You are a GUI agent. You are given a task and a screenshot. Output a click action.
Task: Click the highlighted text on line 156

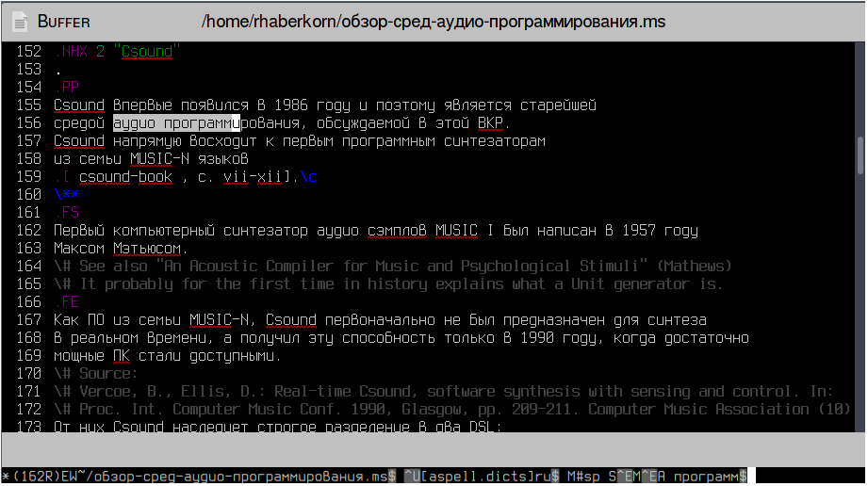pos(176,122)
